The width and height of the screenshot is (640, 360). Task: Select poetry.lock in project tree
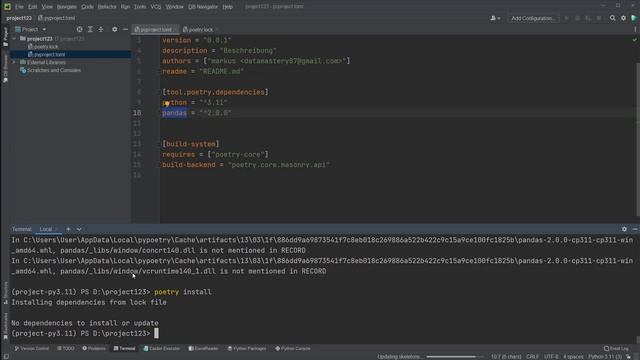(43, 47)
